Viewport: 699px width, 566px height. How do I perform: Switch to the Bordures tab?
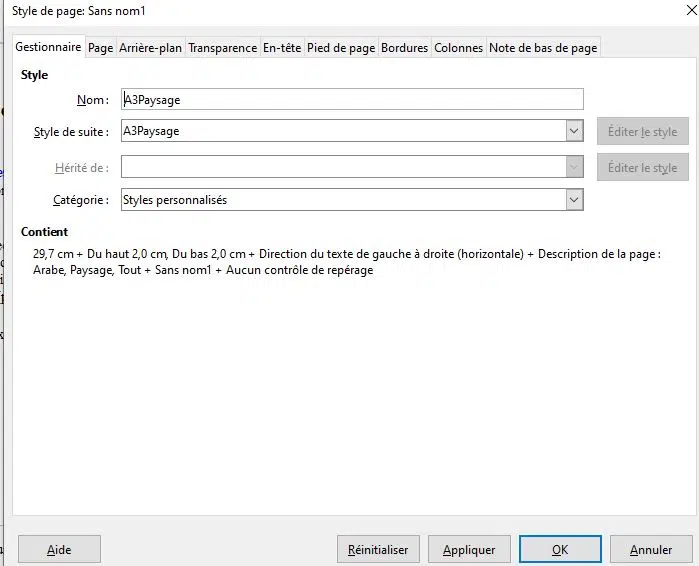click(404, 48)
